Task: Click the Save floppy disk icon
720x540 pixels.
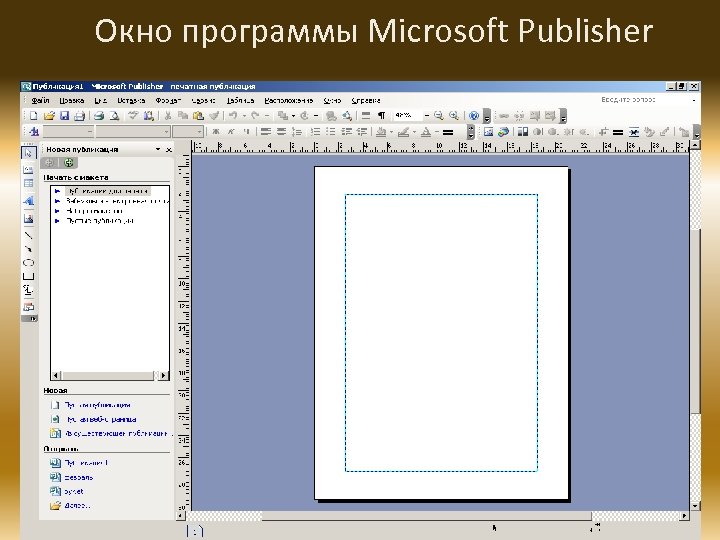Action: pyautogui.click(x=64, y=116)
